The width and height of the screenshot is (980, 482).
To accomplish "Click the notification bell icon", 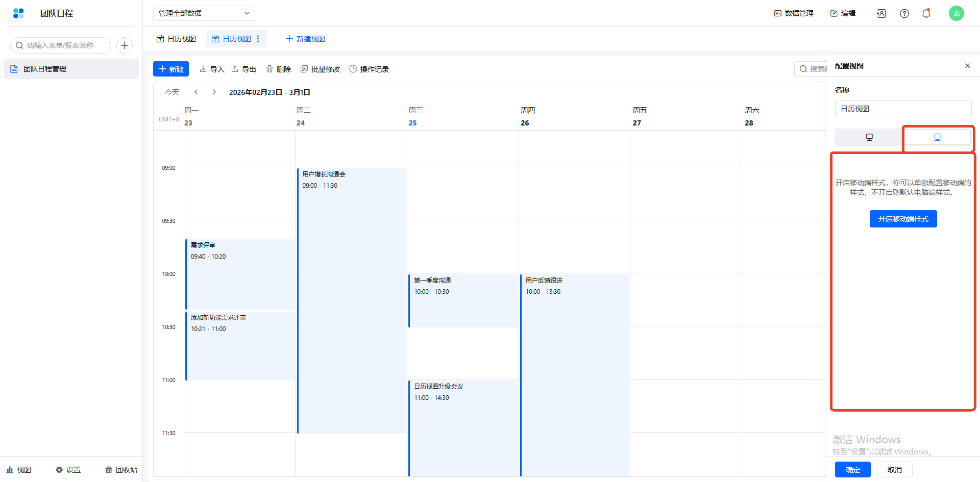I will (x=926, y=13).
